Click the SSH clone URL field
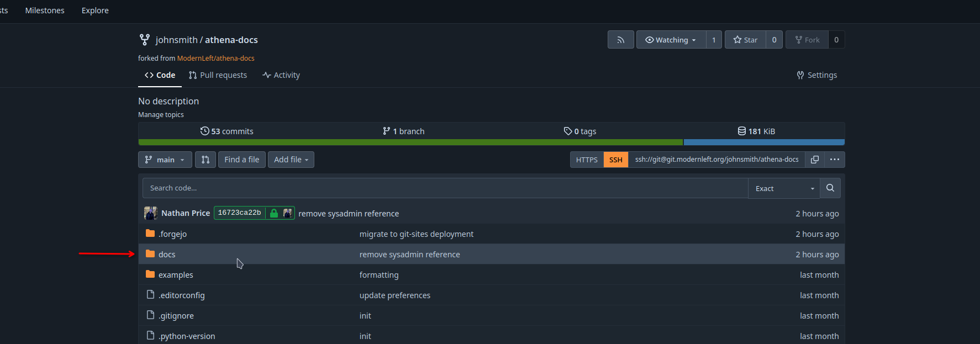980x344 pixels. click(716, 160)
